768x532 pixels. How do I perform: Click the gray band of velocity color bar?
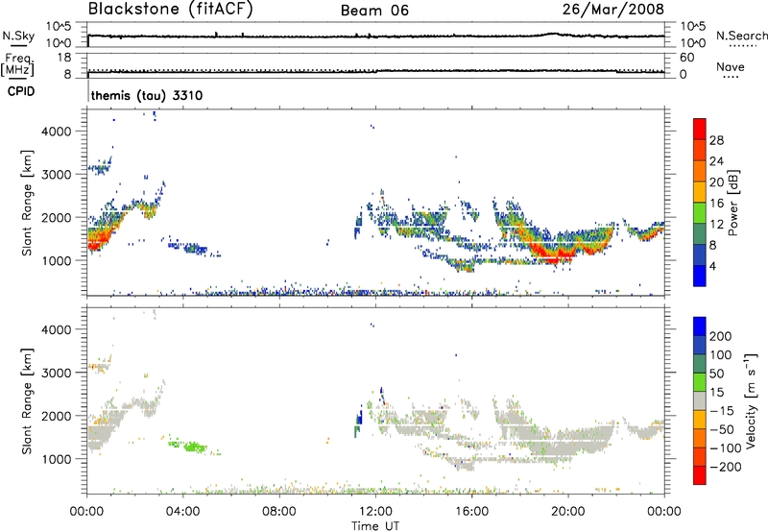pyautogui.click(x=700, y=401)
